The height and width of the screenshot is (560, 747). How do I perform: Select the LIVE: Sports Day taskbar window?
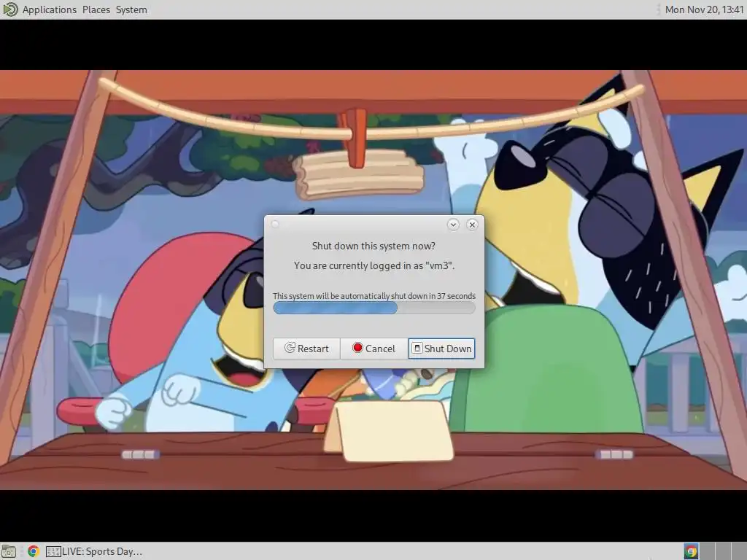click(x=94, y=551)
